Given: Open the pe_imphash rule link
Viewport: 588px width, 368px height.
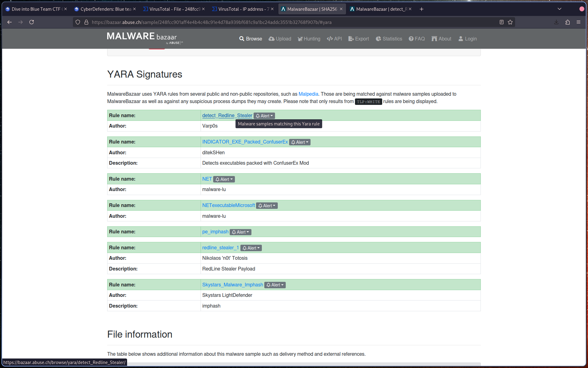Looking at the screenshot, I should coord(215,232).
